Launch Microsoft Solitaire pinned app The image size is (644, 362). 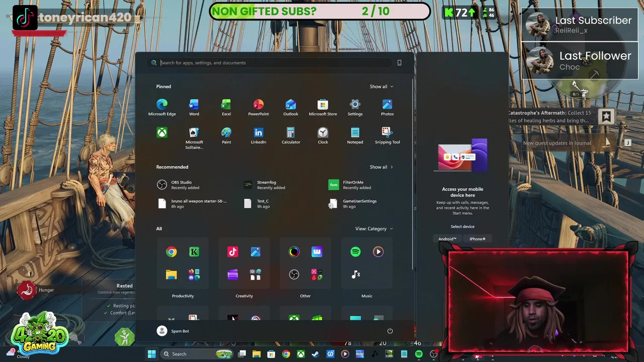point(194,138)
